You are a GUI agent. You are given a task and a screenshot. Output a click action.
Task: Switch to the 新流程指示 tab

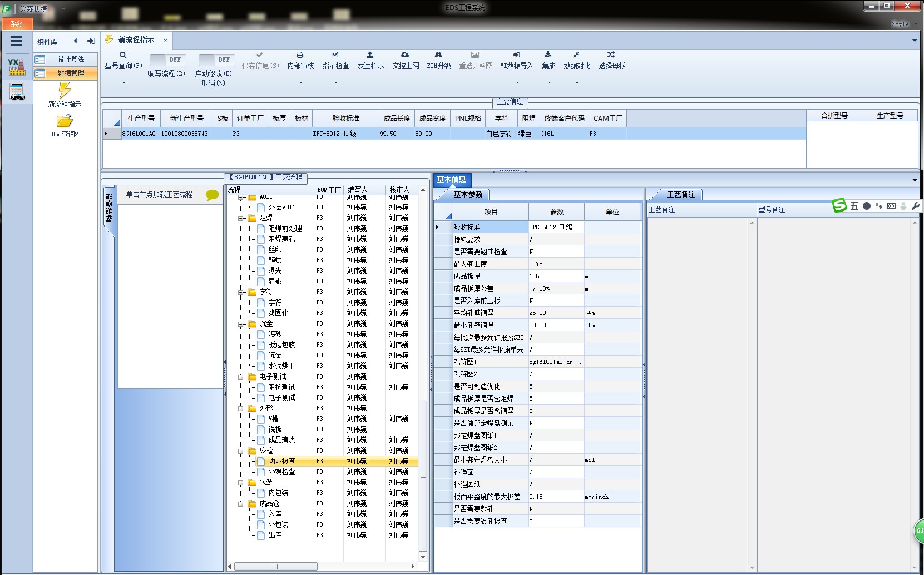[x=136, y=40]
